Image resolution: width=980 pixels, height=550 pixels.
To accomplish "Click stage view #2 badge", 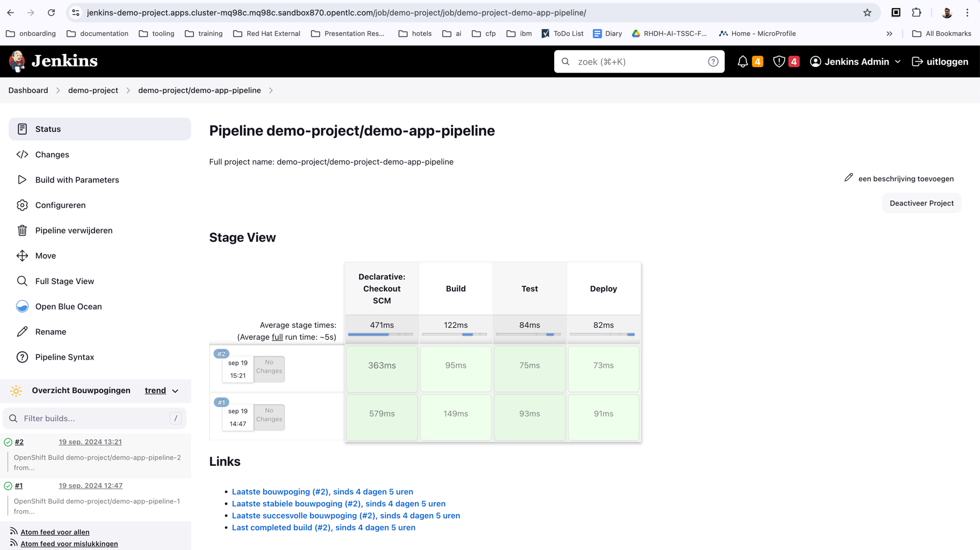I will point(221,353).
